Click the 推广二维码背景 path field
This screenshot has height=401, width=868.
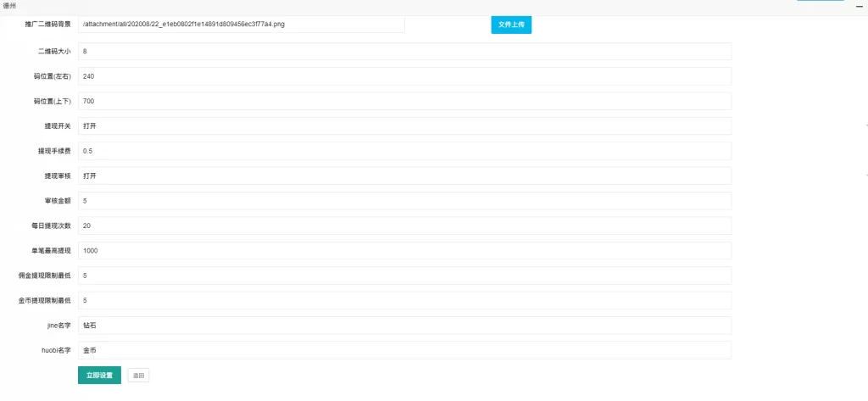point(241,25)
